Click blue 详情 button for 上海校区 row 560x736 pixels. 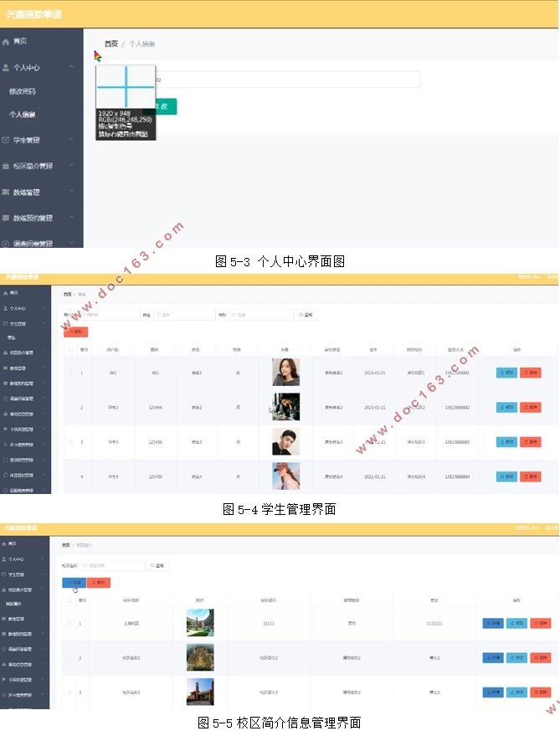(493, 623)
